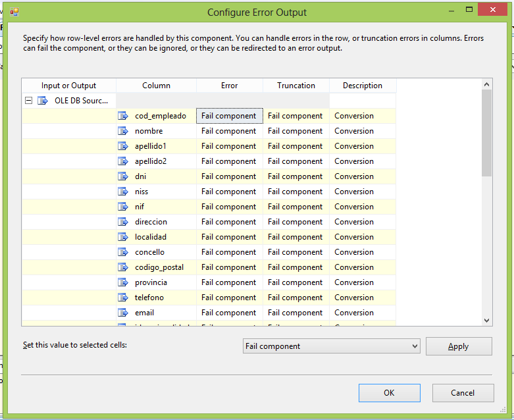Collapse the OLE DB Source tree node
Viewport: 514px width, 420px height.
click(x=28, y=101)
